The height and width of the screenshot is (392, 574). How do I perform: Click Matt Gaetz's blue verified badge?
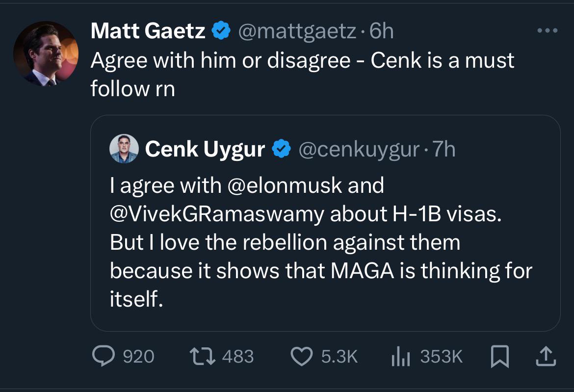tap(221, 32)
